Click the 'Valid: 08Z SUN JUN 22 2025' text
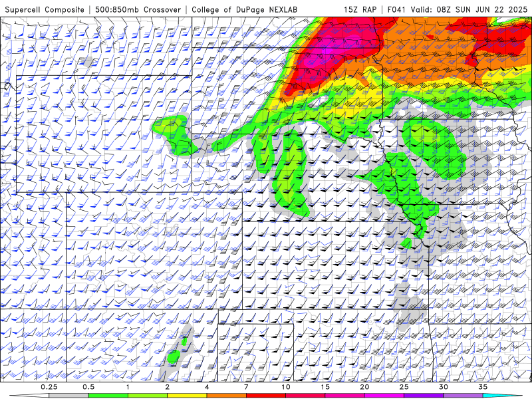The height and width of the screenshot is (399, 532). [469, 9]
